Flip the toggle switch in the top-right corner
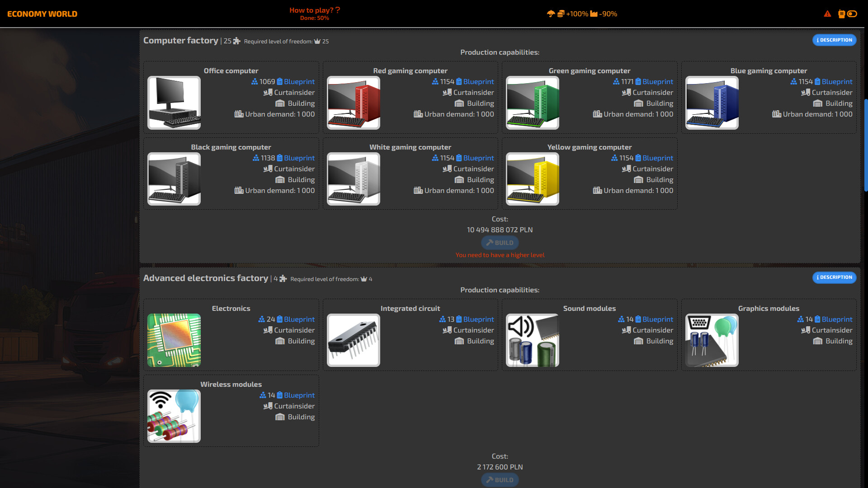The width and height of the screenshot is (868, 488). tap(852, 14)
